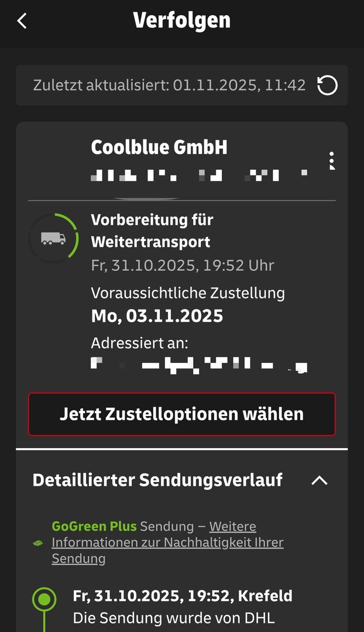Open the three-dot shipment options menu
The height and width of the screenshot is (632, 364).
click(331, 160)
